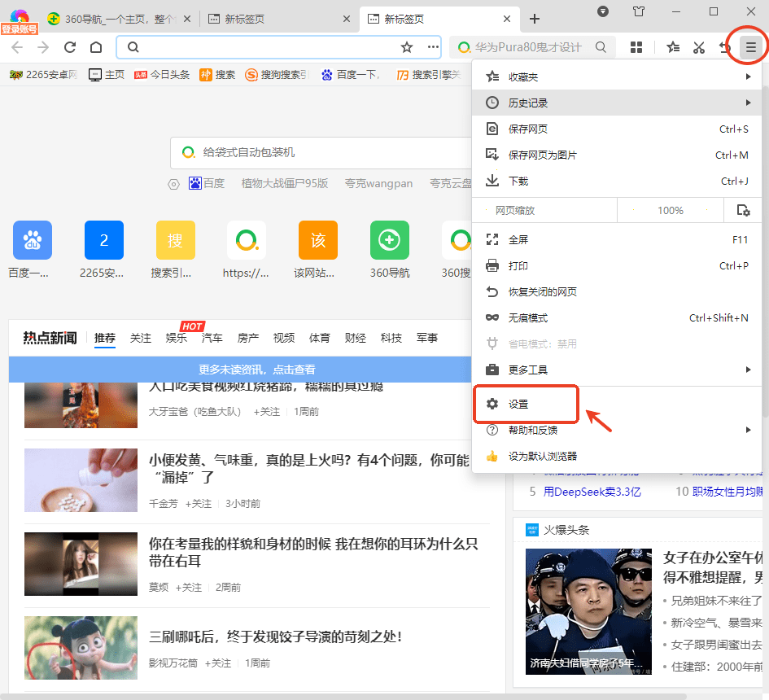The height and width of the screenshot is (700, 769).
Task: Click the apps grid icon beside address bar
Action: point(639,48)
